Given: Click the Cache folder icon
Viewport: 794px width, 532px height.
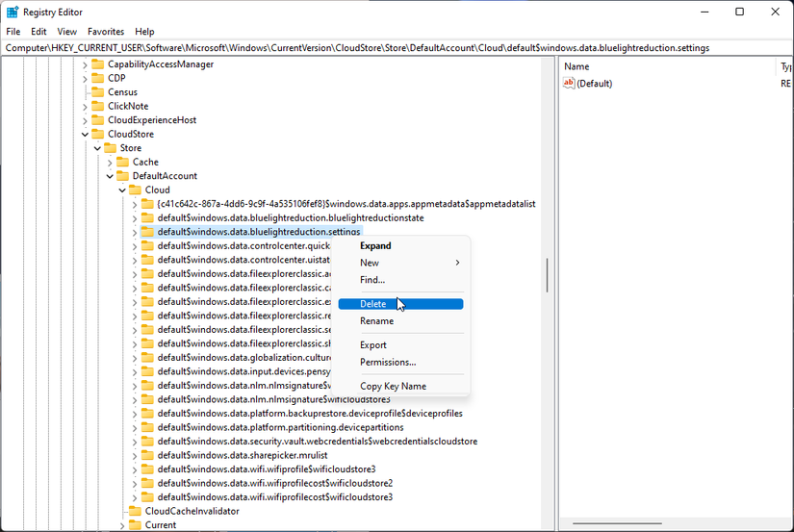Looking at the screenshot, I should pyautogui.click(x=122, y=162).
